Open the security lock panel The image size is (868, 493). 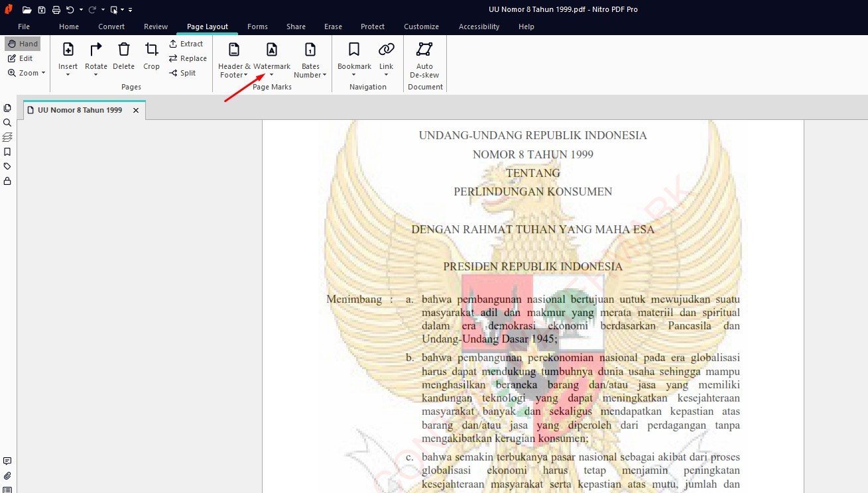point(7,181)
